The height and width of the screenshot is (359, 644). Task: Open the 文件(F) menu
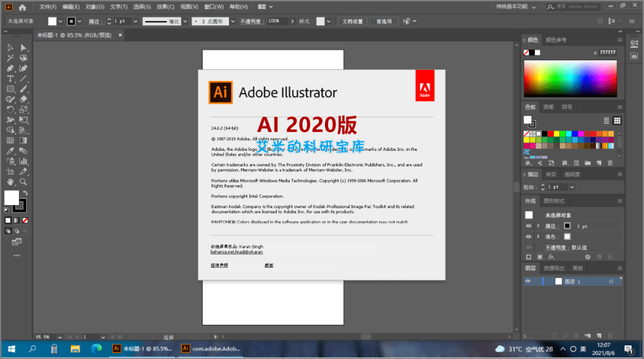48,7
